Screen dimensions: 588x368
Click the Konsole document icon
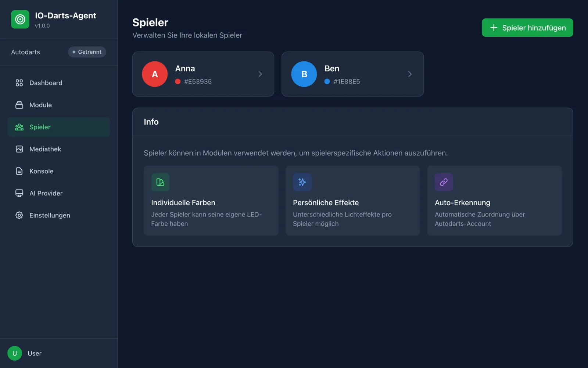coord(19,171)
